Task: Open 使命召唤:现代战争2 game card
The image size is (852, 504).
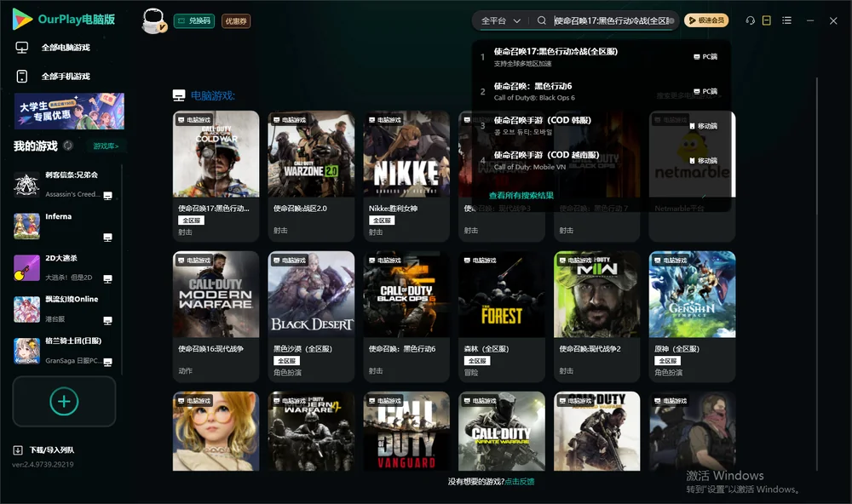Action: click(596, 317)
